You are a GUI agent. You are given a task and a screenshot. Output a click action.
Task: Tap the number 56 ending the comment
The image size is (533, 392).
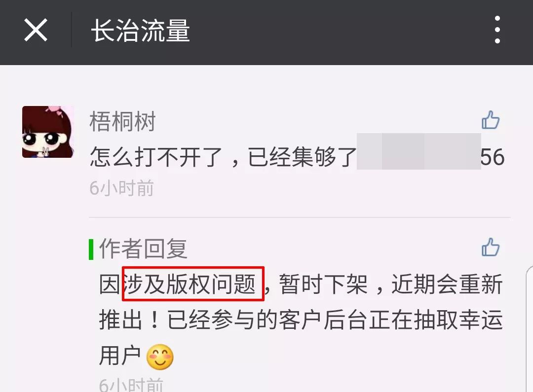(493, 157)
